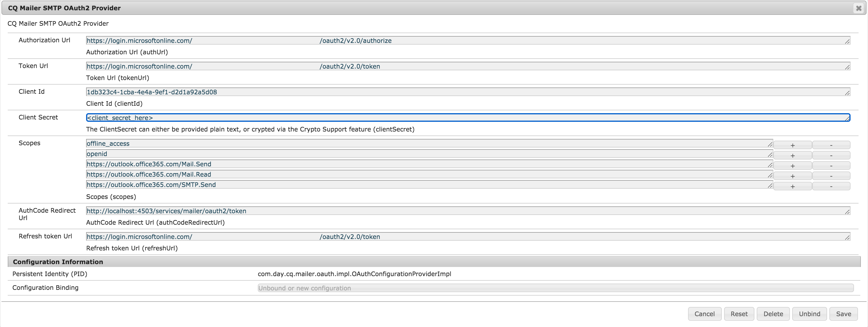868x327 pixels.
Task: Unbind the configuration
Action: [x=809, y=314]
